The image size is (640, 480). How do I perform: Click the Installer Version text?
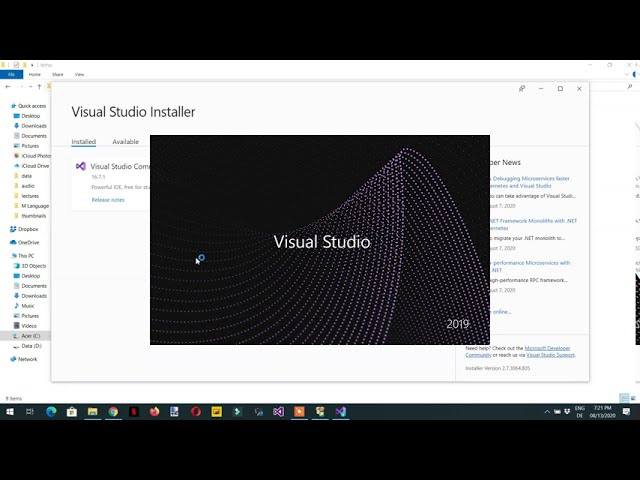(x=498, y=368)
